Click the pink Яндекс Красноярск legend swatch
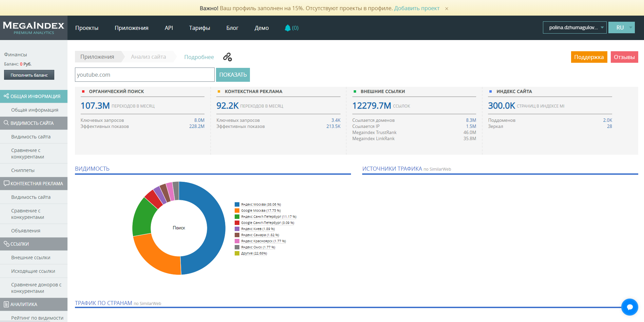644x322 pixels. tap(237, 241)
